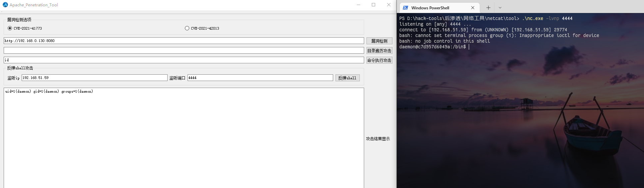Focus the target URL input field
The image size is (644, 188).
[x=184, y=41]
